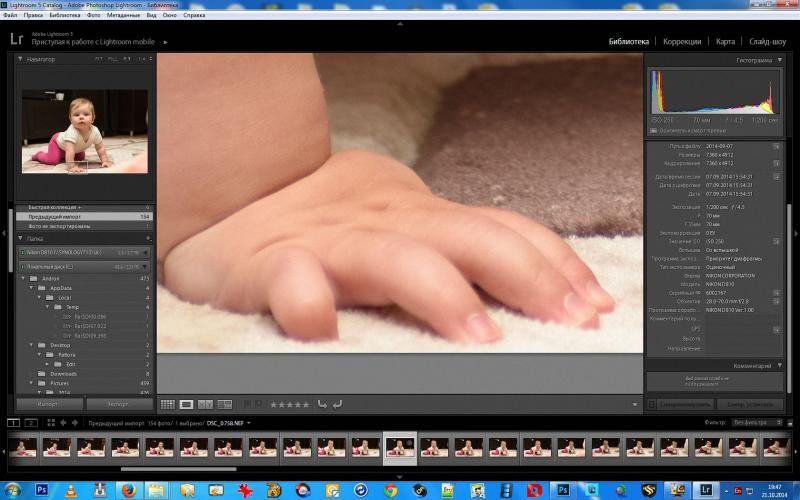Open the Library menu

(x=65, y=15)
